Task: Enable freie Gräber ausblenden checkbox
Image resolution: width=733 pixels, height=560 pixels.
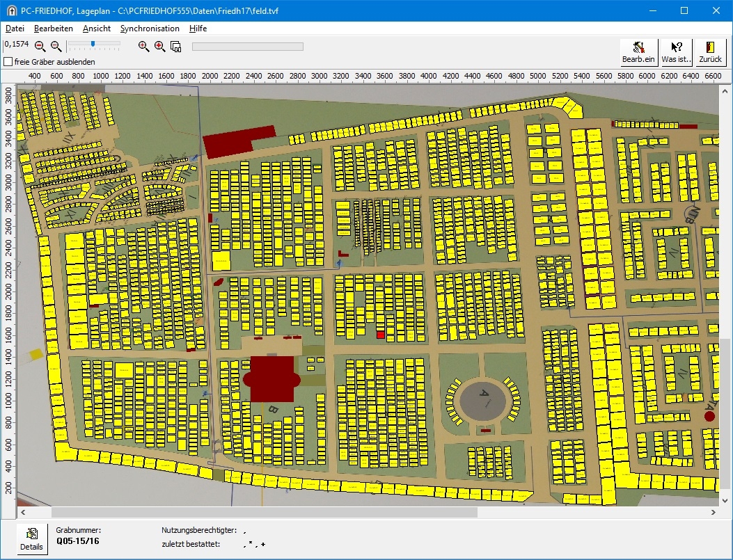Action: pyautogui.click(x=8, y=61)
